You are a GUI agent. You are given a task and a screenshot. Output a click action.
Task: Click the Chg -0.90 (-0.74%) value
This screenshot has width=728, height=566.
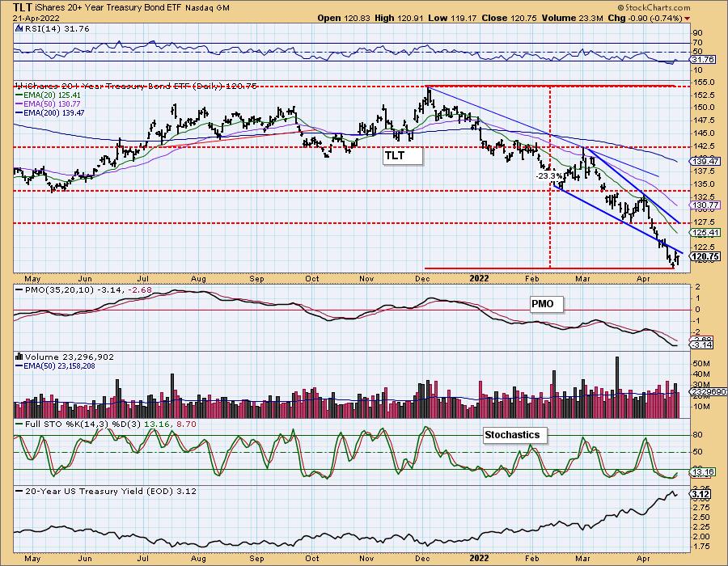tap(645, 18)
